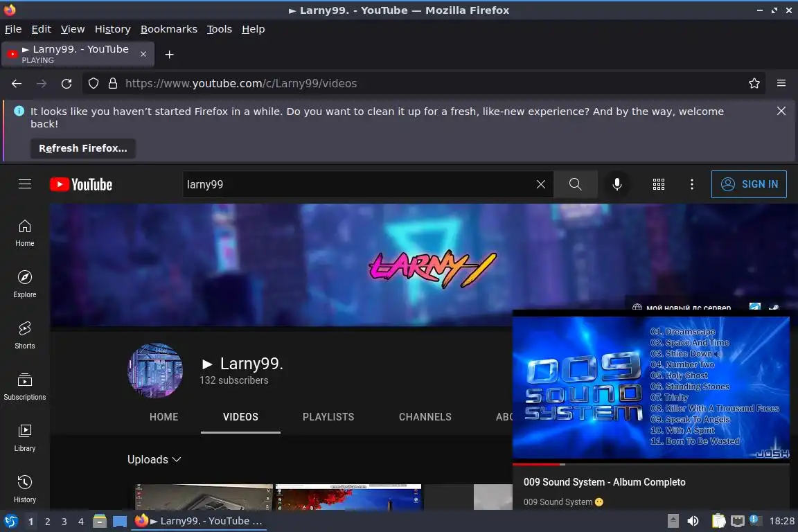The image size is (798, 532).
Task: Switch to virtual desktop 4
Action: [81, 522]
